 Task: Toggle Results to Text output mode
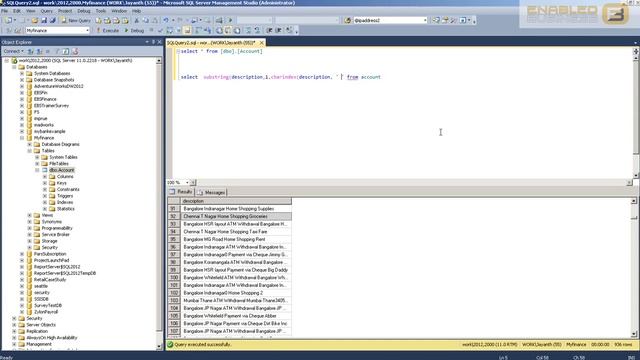click(219, 30)
